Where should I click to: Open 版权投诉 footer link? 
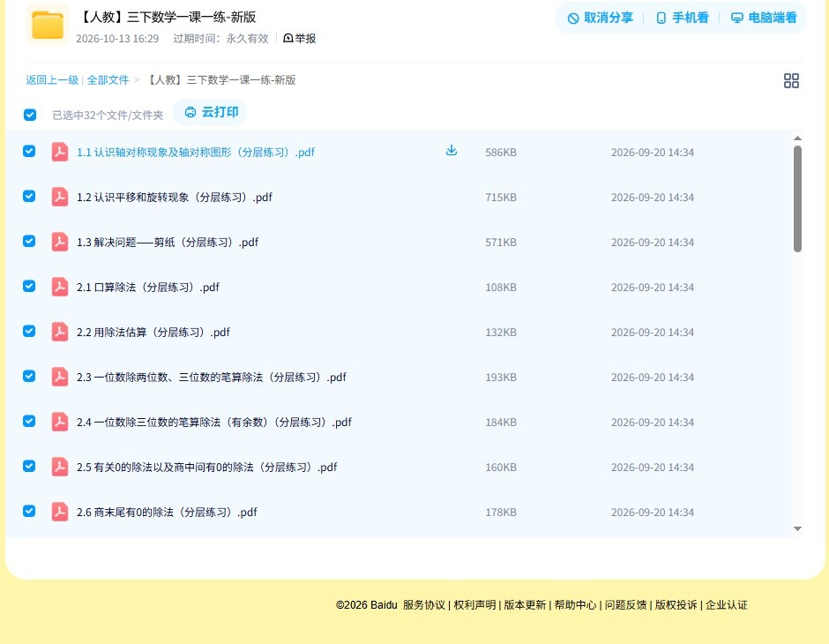[676, 605]
